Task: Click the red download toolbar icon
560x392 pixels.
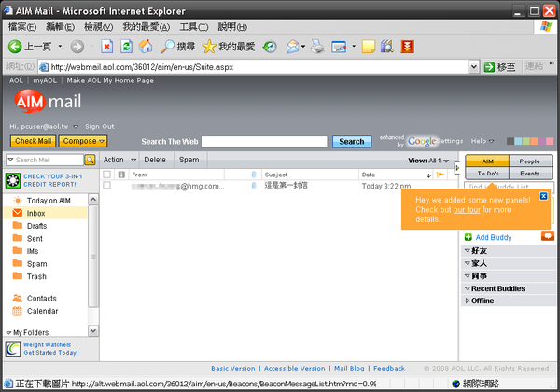Action: click(x=407, y=47)
